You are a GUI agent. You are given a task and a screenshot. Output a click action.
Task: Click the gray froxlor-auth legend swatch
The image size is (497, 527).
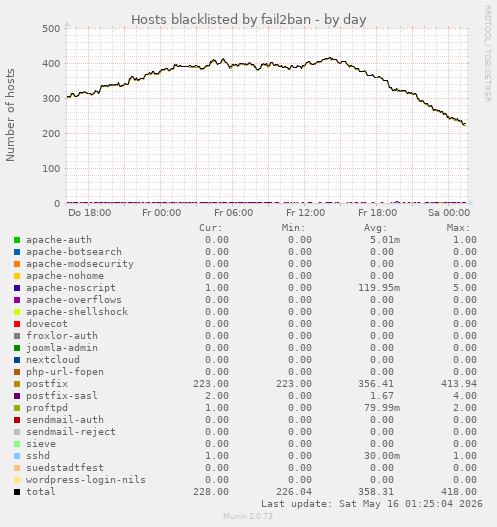pos(17,336)
